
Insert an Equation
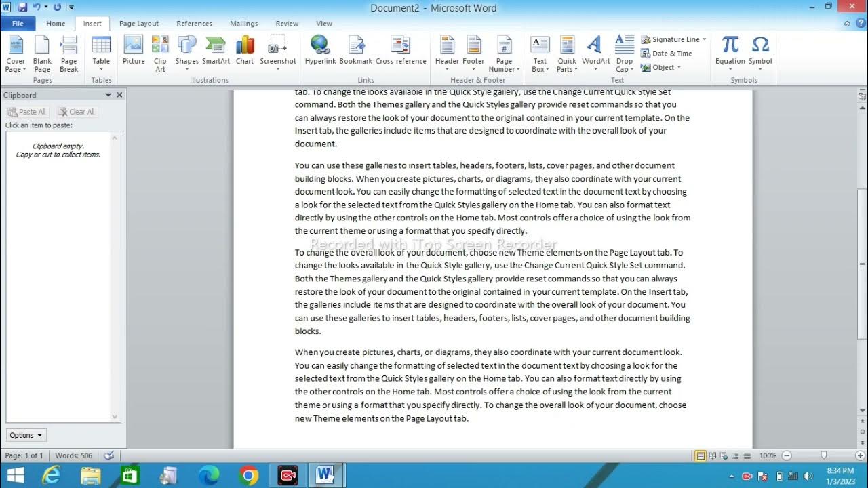(x=730, y=54)
